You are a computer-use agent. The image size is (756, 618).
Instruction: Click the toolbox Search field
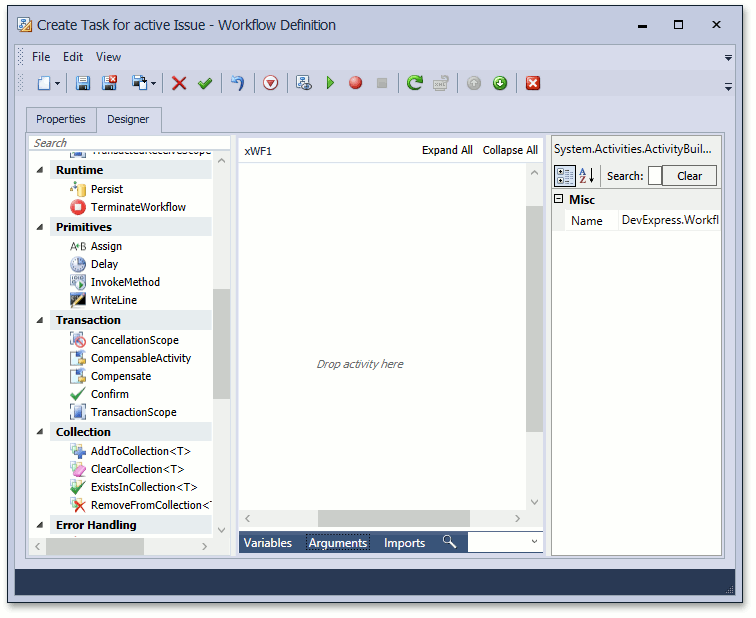pos(129,143)
